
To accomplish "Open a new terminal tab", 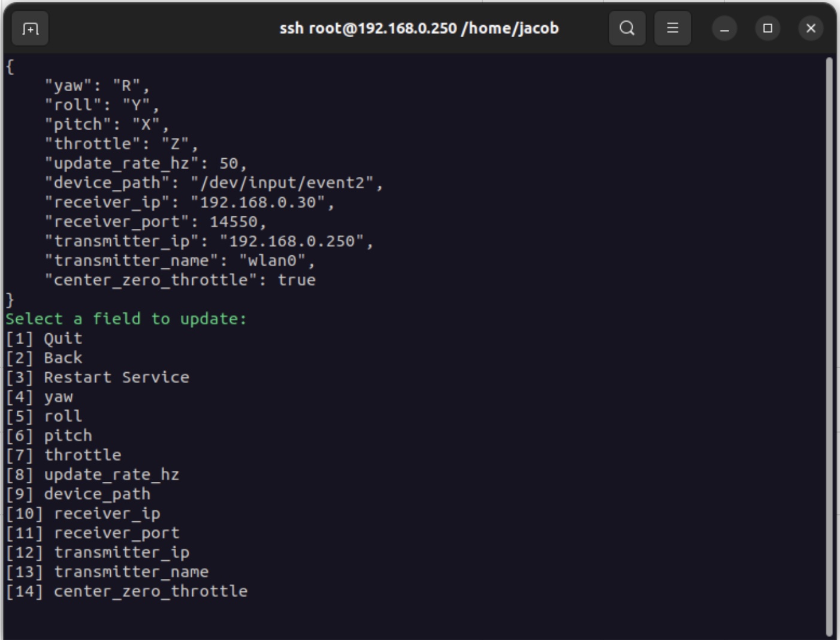I will point(30,28).
